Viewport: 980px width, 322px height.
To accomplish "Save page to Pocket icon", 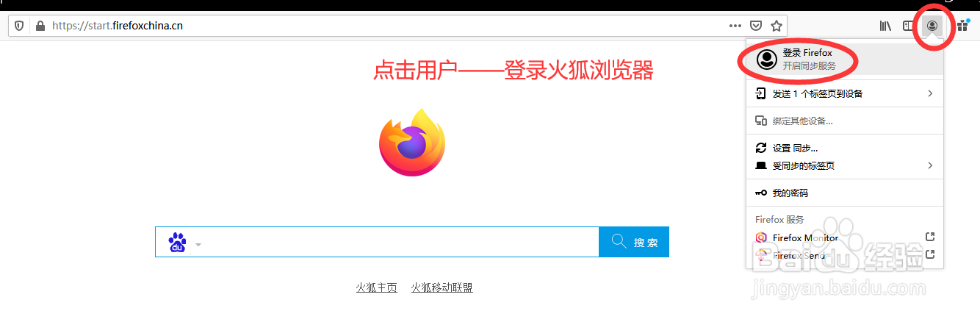I will 756,26.
